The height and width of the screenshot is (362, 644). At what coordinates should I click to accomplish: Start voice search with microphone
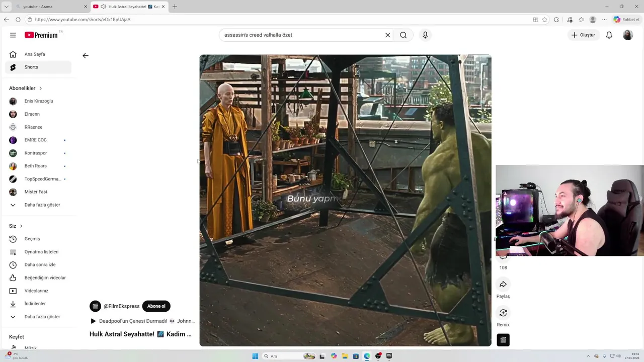tap(425, 35)
